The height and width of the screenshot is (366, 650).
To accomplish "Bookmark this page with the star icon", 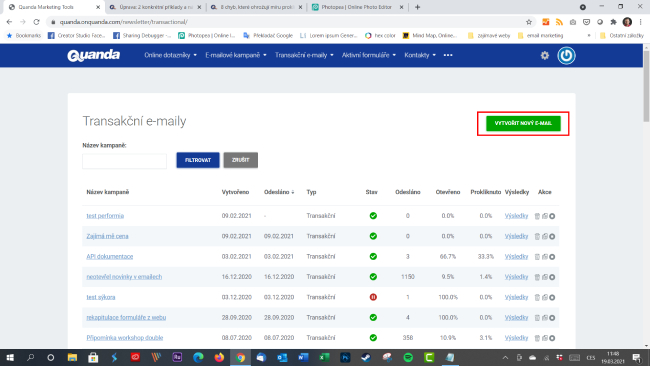I will tap(529, 22).
